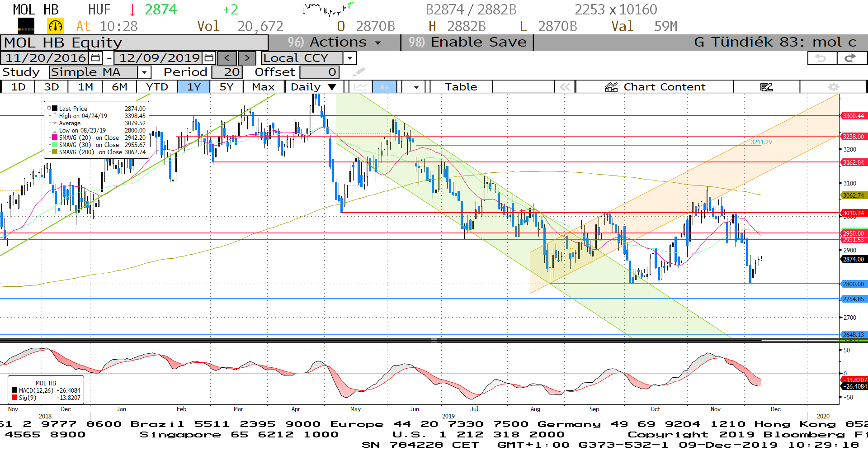This screenshot has width=868, height=470.
Task: Click the pink SMAVG (20) legend swatch
Action: [x=55, y=138]
